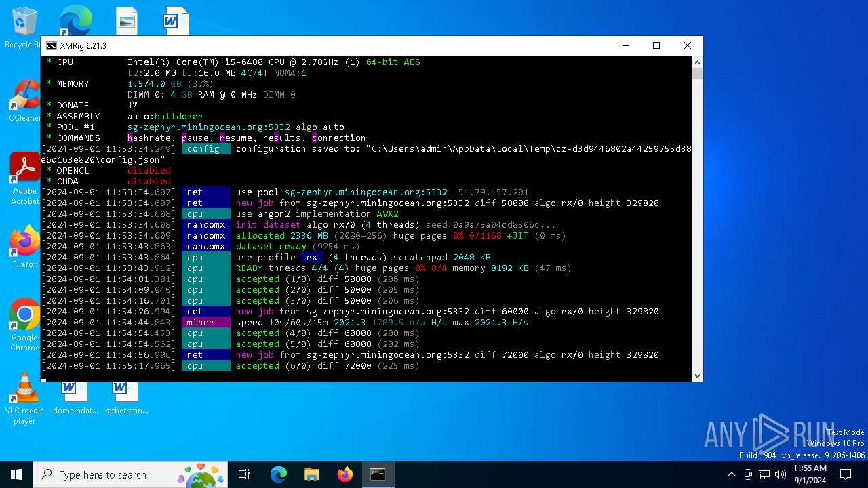Select the Word document icon at the desktop's top

[176, 20]
